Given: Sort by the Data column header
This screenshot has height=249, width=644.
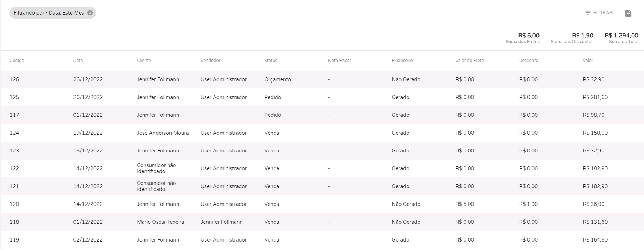Looking at the screenshot, I should 78,61.
